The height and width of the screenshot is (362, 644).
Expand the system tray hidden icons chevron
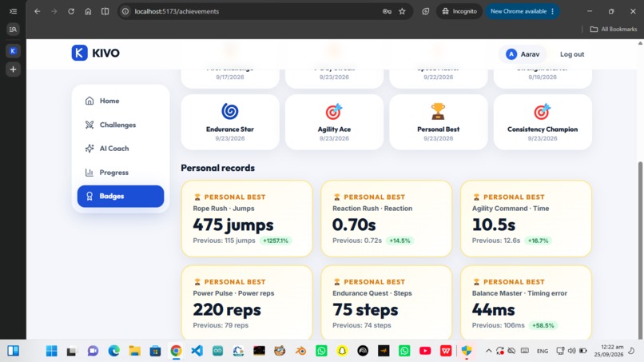point(488,351)
